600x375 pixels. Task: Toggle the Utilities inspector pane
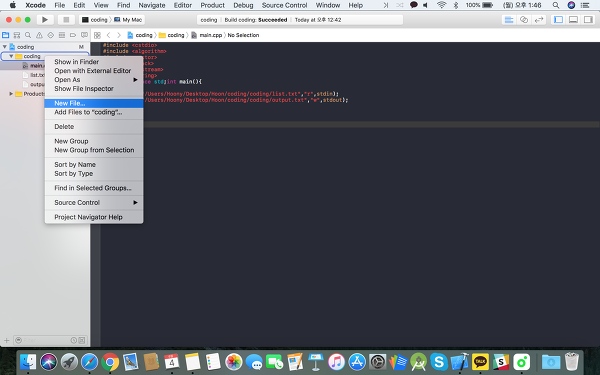tap(588, 20)
